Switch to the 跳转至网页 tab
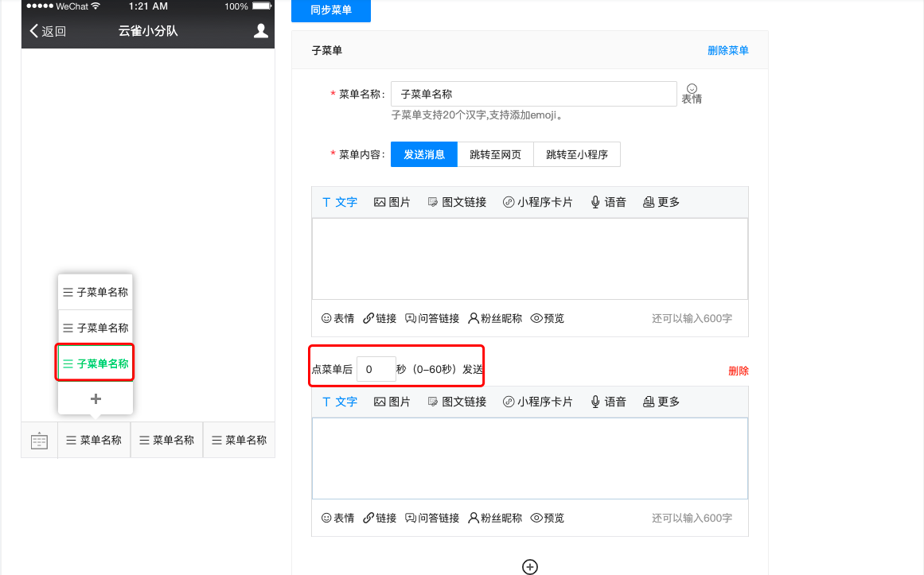Image resolution: width=924 pixels, height=575 pixels. tap(495, 153)
